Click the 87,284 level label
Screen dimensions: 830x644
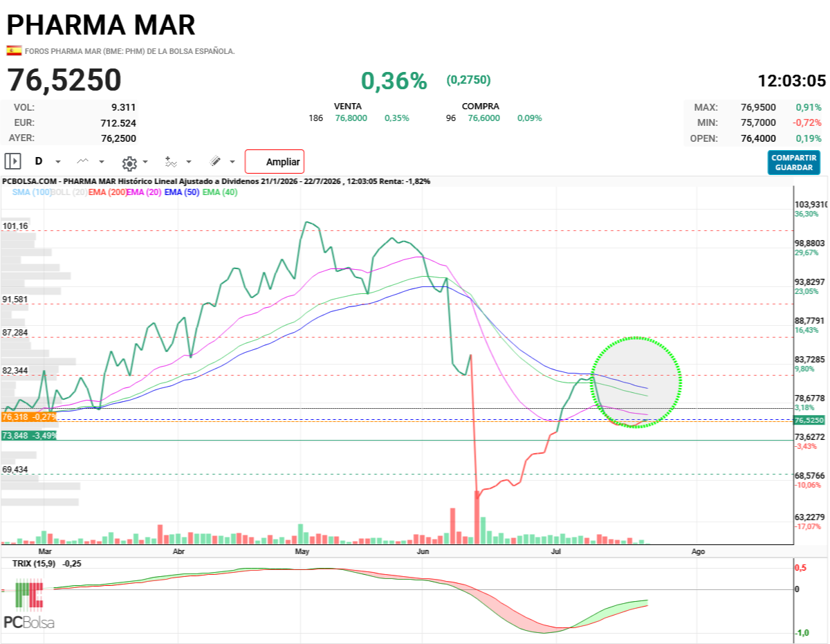(x=15, y=333)
